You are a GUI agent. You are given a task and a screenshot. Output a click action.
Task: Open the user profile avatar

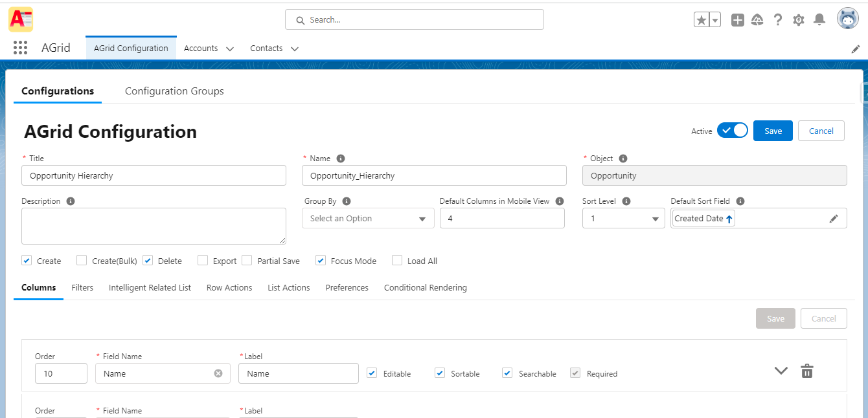coord(848,19)
